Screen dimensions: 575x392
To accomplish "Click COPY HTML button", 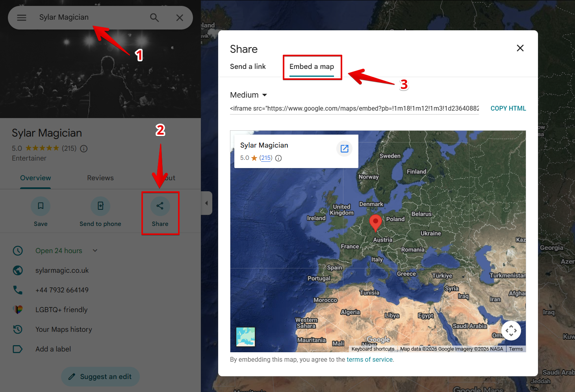I will tap(508, 109).
